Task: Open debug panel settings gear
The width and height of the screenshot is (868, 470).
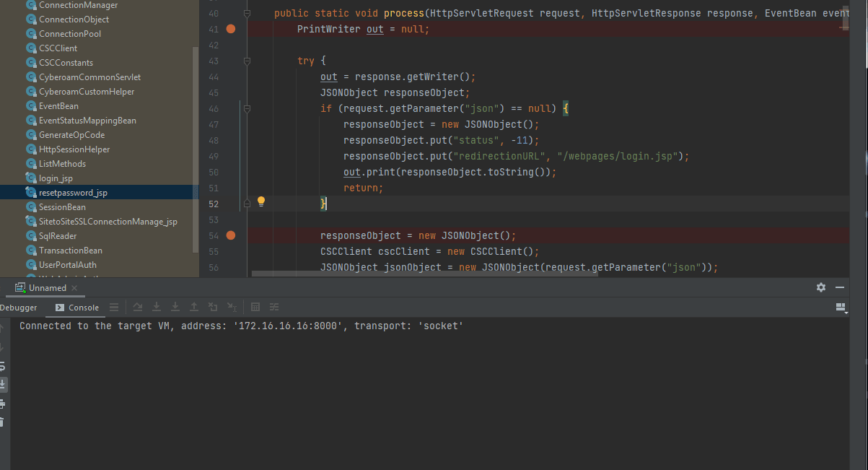Action: tap(821, 287)
